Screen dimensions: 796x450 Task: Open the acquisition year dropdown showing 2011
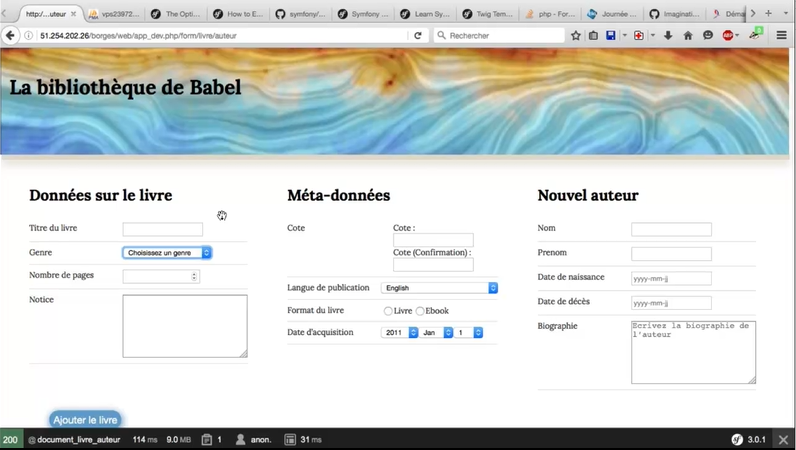(399, 332)
